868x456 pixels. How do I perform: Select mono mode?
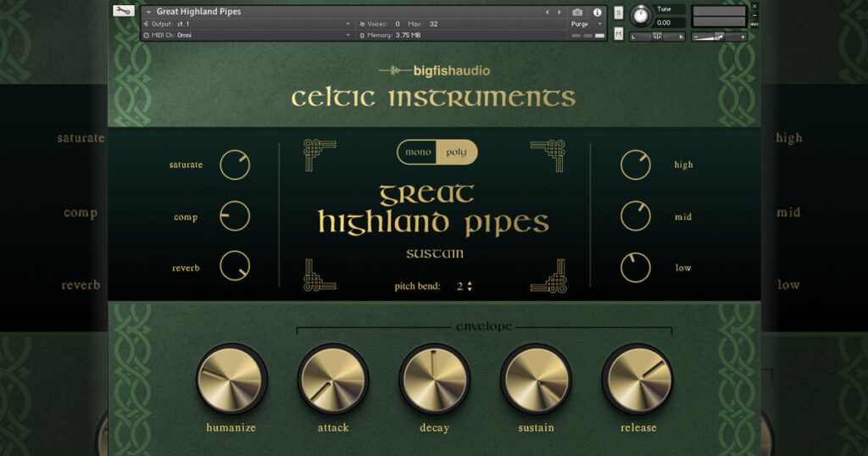coord(417,153)
